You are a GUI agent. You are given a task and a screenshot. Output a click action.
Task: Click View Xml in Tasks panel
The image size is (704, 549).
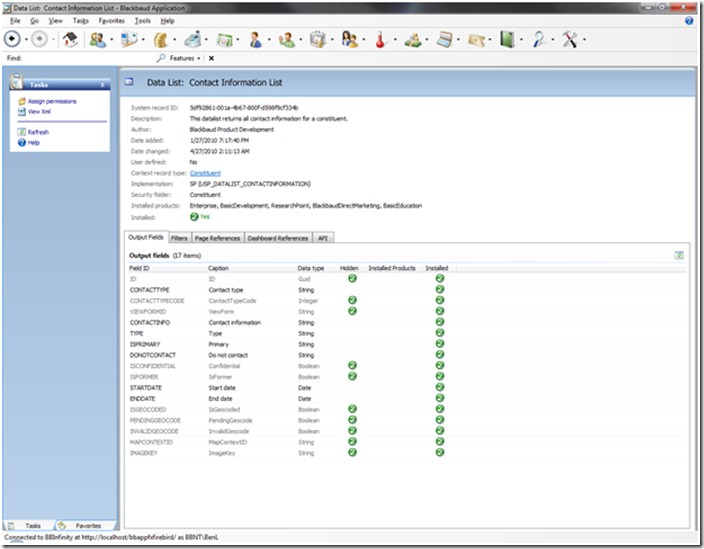coord(39,111)
